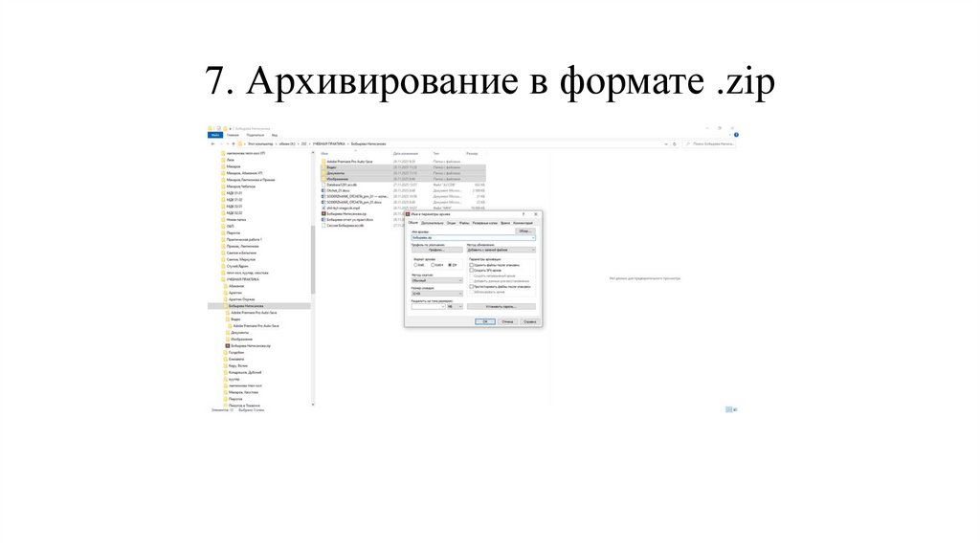Viewport: 980px width, 549px height.
Task: Enable the create SFX archive checkbox
Action: point(471,271)
